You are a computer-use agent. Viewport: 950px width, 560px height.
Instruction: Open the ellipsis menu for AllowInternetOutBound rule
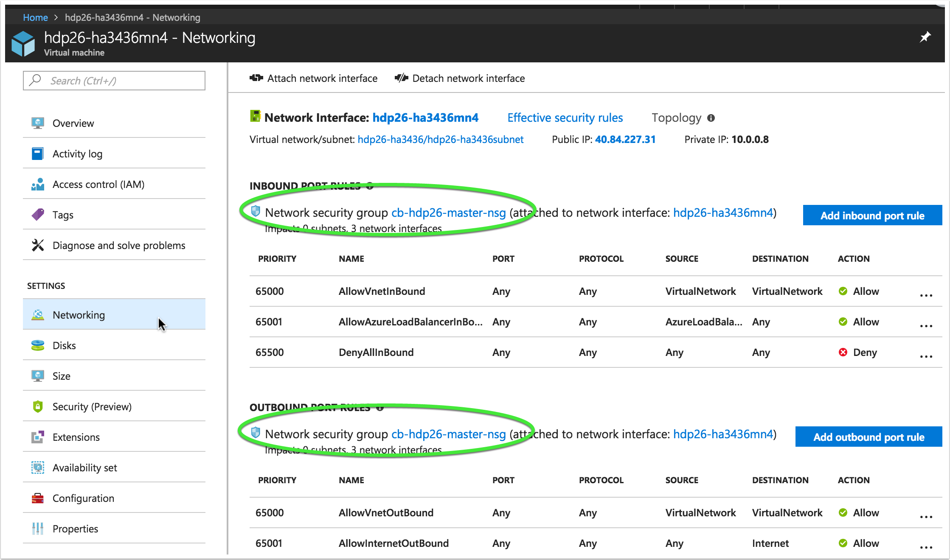pyautogui.click(x=926, y=547)
